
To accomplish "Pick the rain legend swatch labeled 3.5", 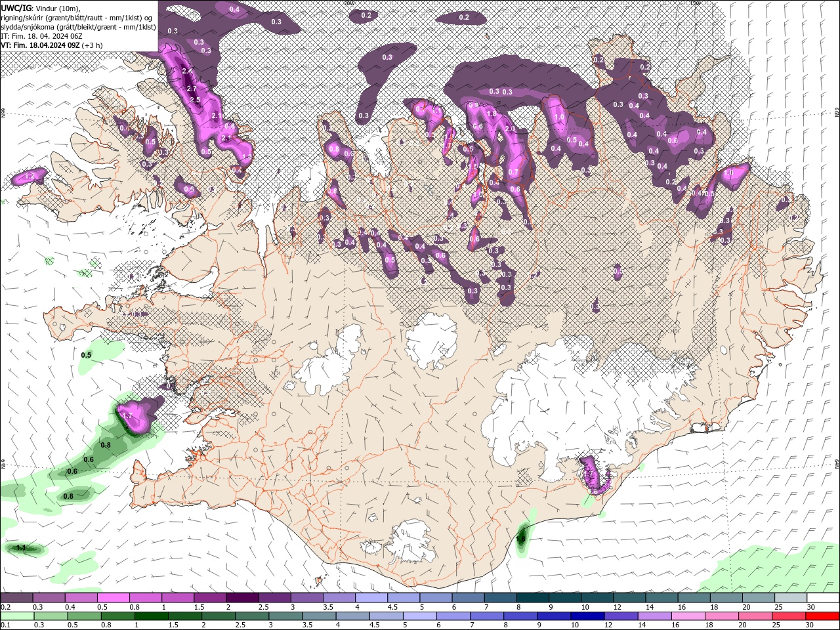I will [x=320, y=616].
